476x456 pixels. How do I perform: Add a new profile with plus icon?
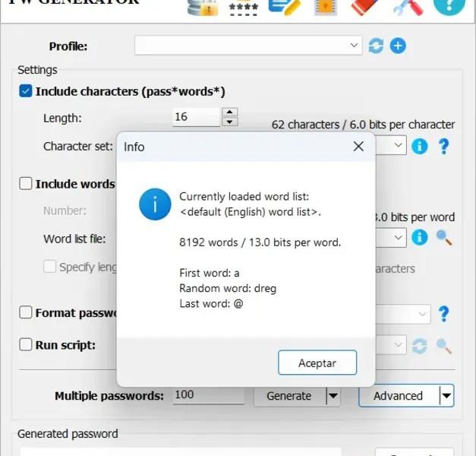398,46
